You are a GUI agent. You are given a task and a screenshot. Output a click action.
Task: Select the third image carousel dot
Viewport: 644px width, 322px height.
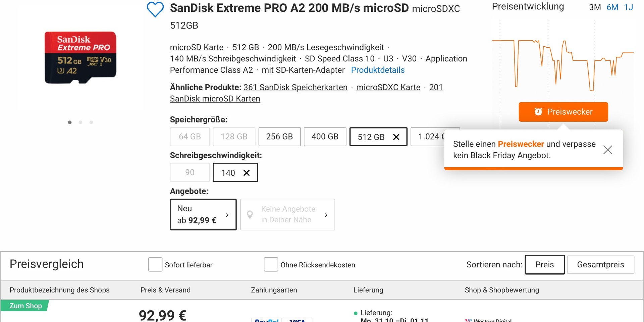(x=91, y=122)
